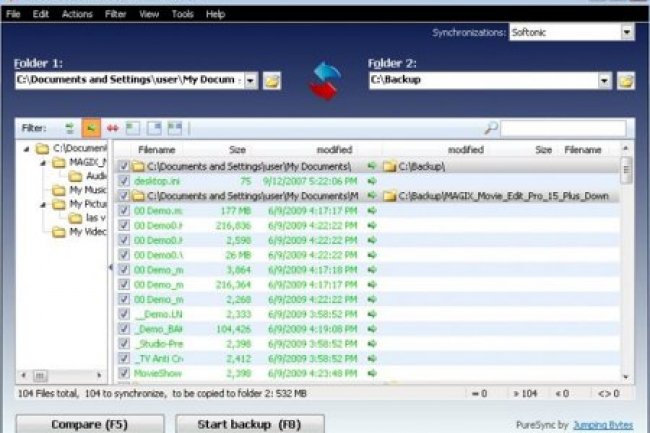Open the Folder 1 path dropdown
The height and width of the screenshot is (433, 650).
pyautogui.click(x=250, y=81)
